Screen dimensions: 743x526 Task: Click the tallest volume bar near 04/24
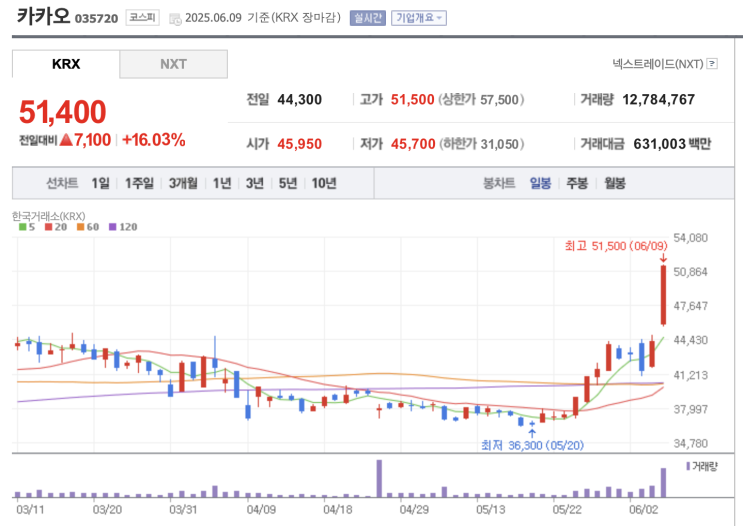click(x=379, y=478)
